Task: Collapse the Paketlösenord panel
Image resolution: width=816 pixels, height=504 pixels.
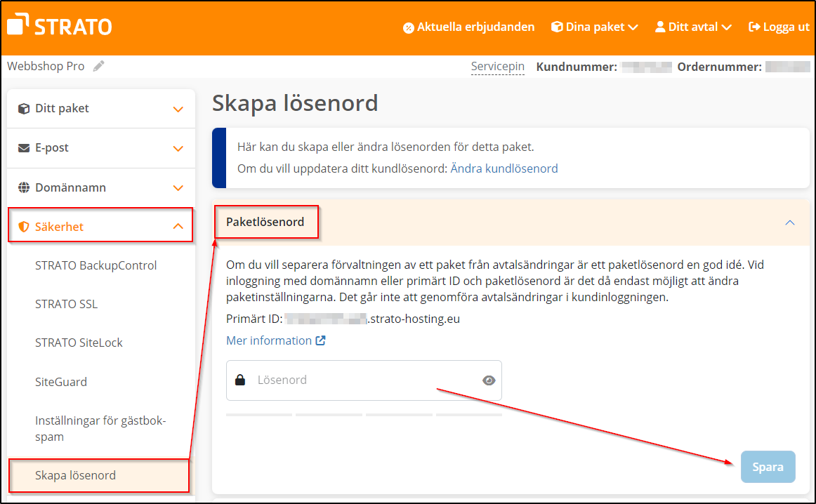Action: [x=789, y=221]
